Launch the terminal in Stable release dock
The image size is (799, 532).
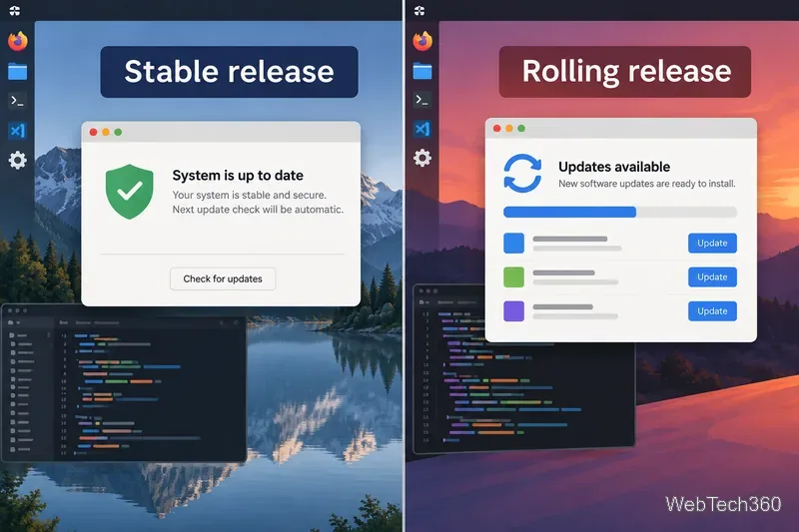pos(17,101)
